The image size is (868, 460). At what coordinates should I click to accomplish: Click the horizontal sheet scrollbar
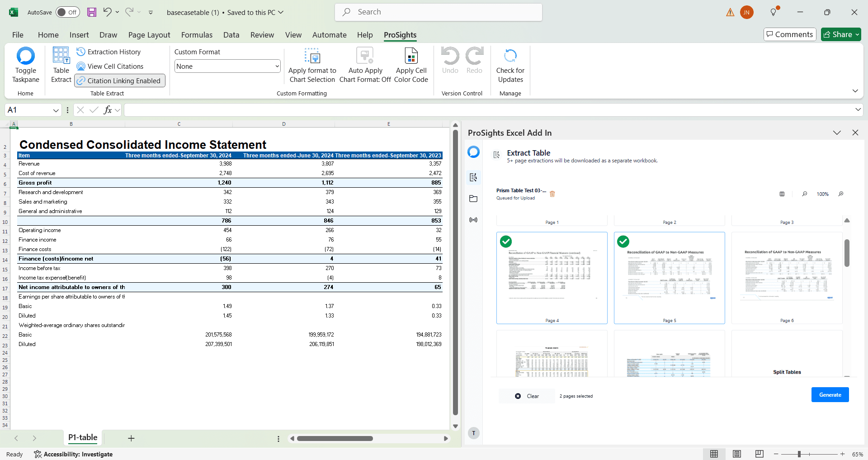(335, 438)
